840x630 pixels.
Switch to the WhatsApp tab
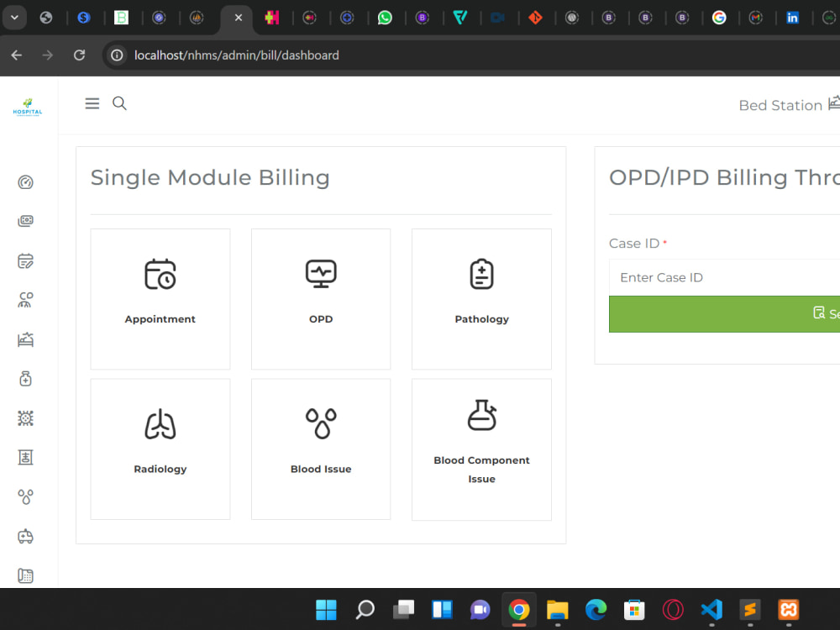tap(385, 18)
